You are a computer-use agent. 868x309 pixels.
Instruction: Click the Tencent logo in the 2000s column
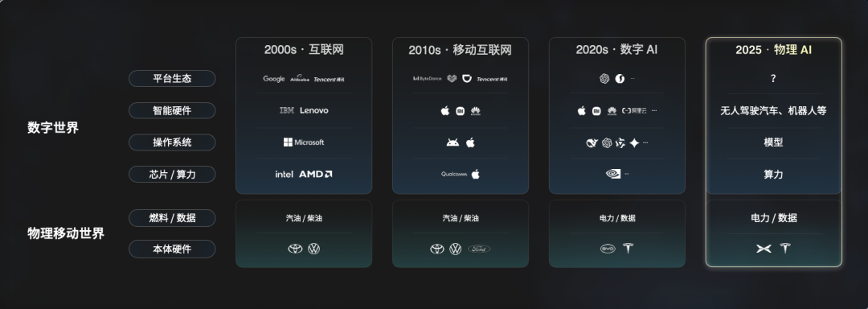click(x=329, y=79)
